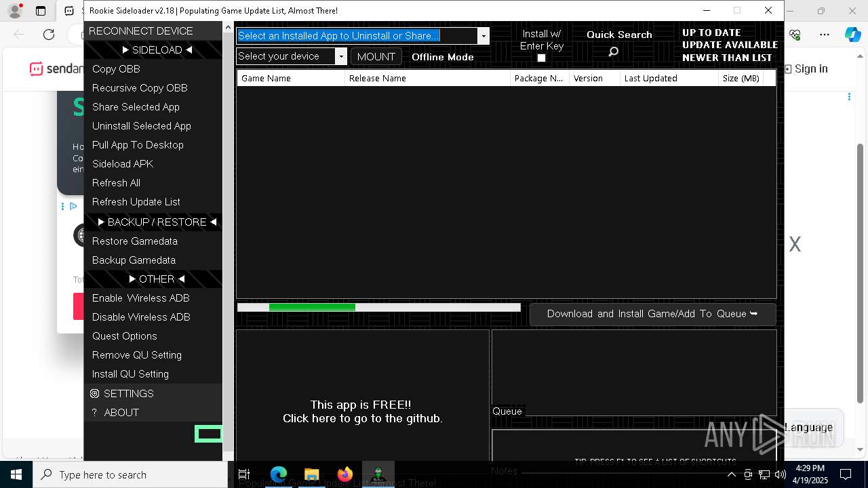The image size is (868, 488).
Task: Open the volume control in tray
Action: tap(780, 474)
